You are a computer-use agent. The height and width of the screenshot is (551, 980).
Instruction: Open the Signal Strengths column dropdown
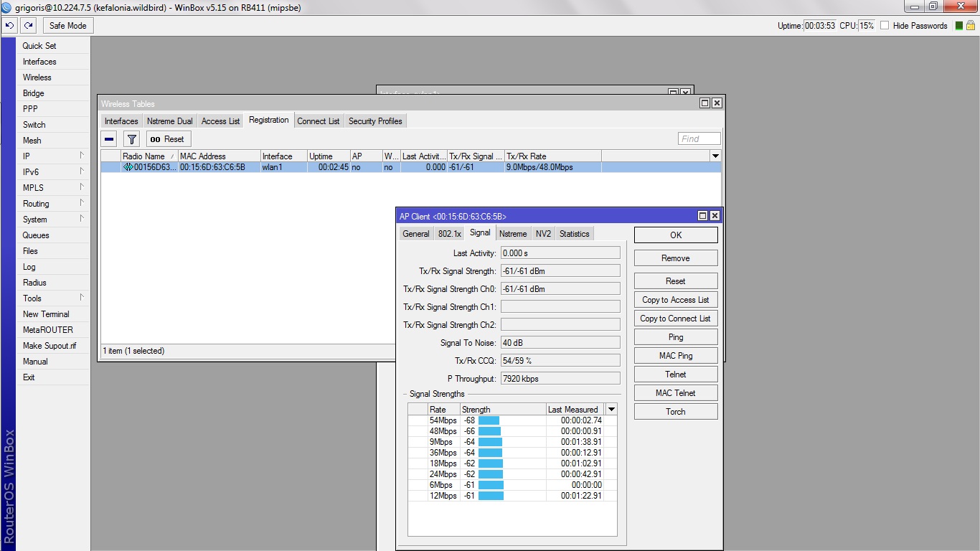[611, 409]
